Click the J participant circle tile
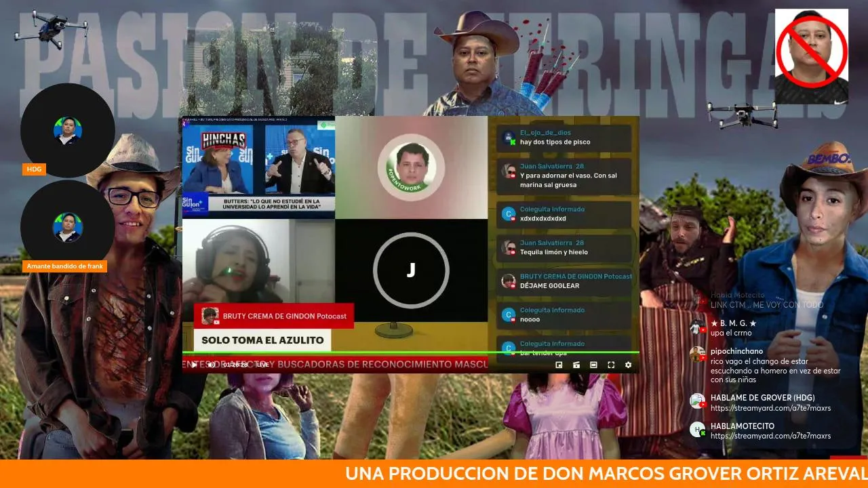The width and height of the screenshot is (868, 488). point(411,270)
